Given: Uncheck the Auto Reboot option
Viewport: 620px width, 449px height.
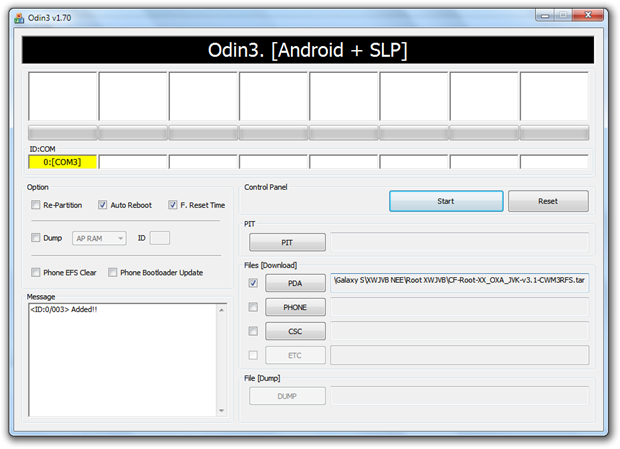Looking at the screenshot, I should tap(102, 205).
